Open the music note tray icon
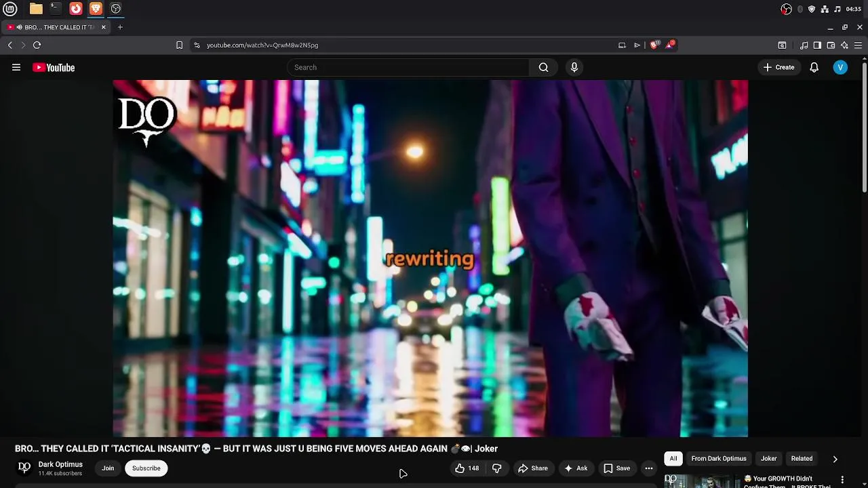The width and height of the screenshot is (868, 488). coord(837,9)
